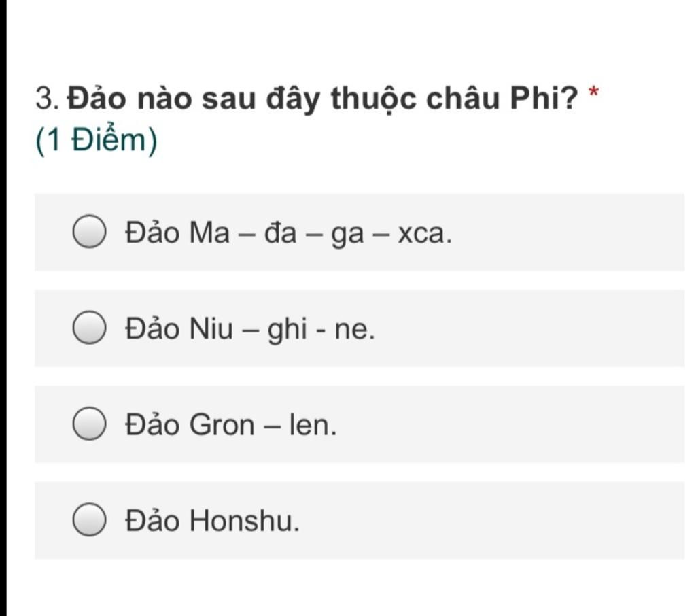Viewport: 696px width, 616px height.
Task: Click the label text "Đảo Niu – ghi - ne."
Action: point(250,329)
